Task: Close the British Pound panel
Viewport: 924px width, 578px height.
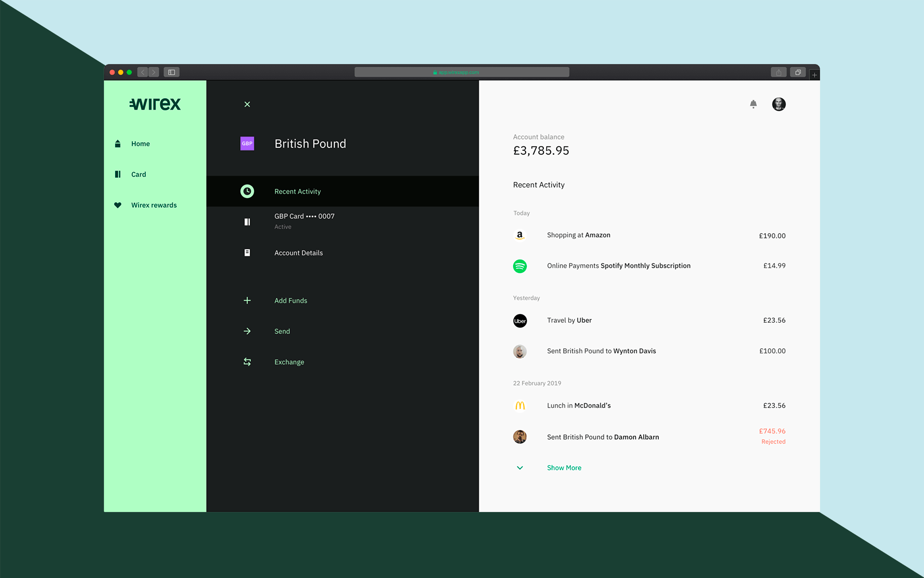Action: [247, 104]
